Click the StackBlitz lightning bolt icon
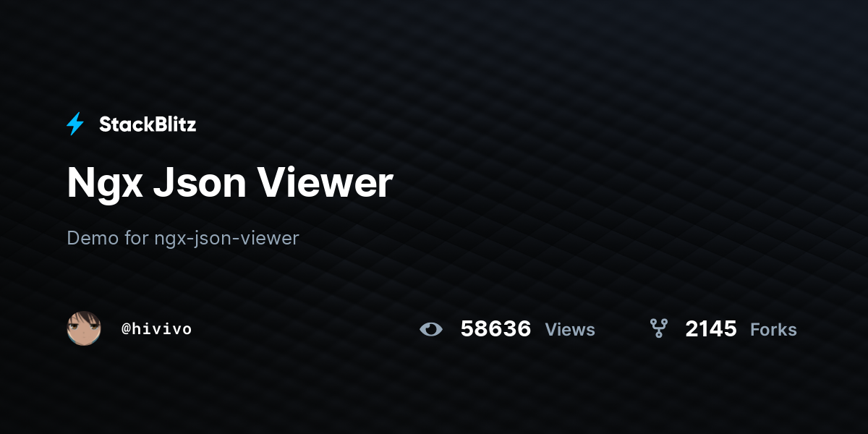868x434 pixels. [x=75, y=124]
